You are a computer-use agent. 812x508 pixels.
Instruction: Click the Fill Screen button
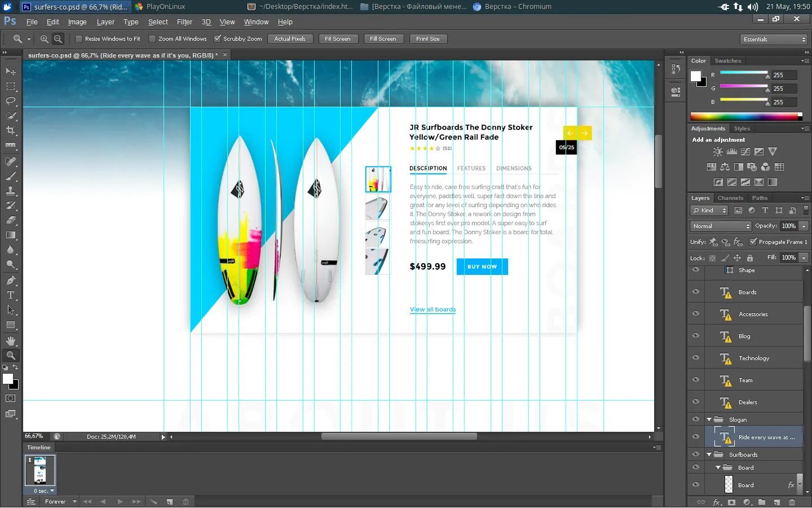[383, 39]
